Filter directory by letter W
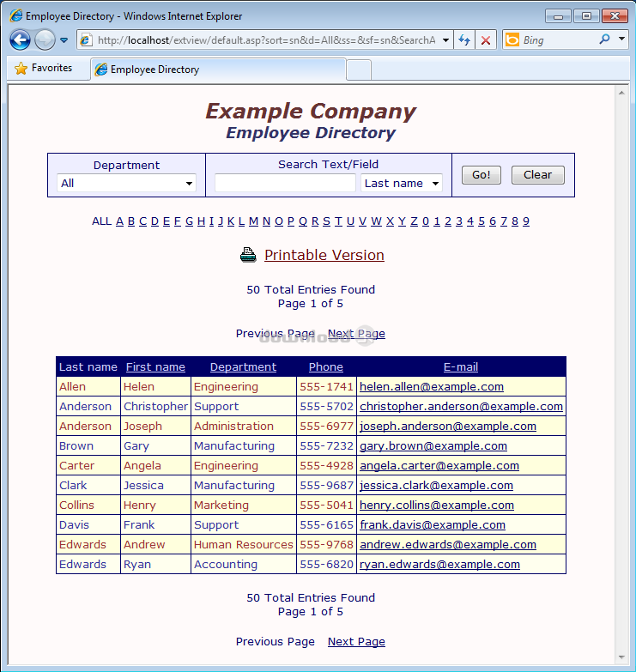Viewport: 636px width, 672px height. pyautogui.click(x=376, y=221)
